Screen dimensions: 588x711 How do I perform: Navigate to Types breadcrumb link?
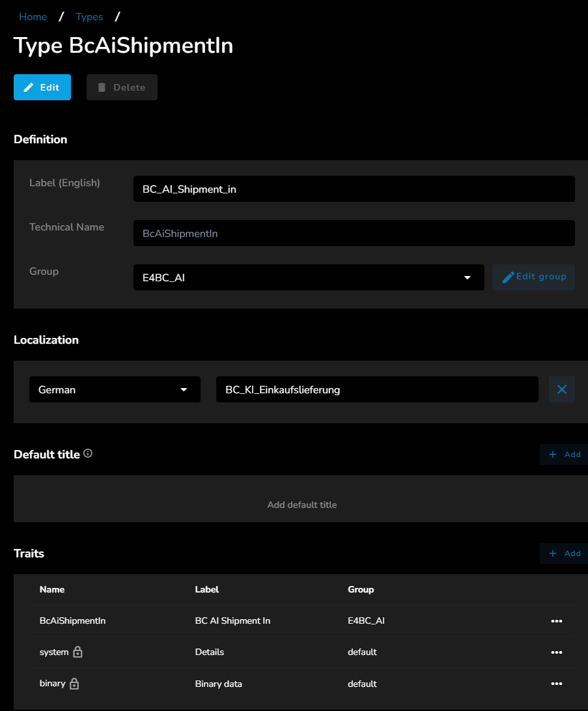[x=89, y=17]
